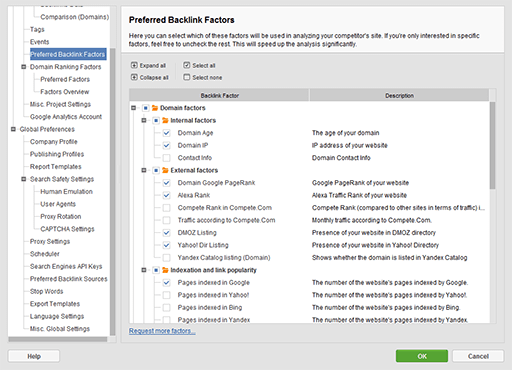Enable the Contact Info factor

166,158
